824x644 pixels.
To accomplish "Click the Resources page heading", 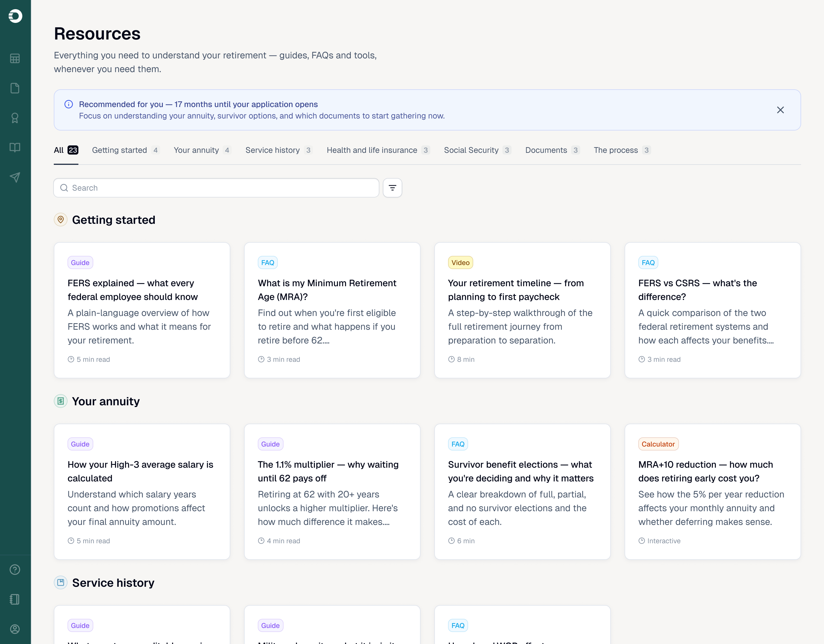I will click(x=97, y=33).
